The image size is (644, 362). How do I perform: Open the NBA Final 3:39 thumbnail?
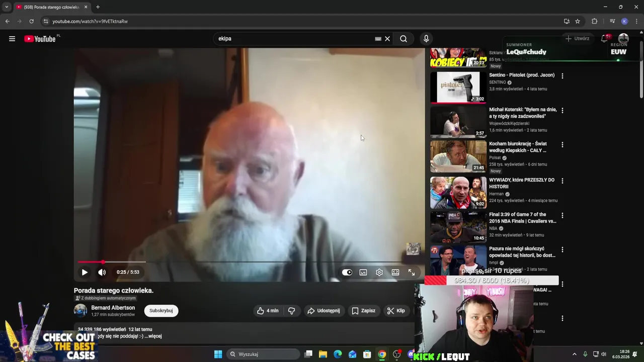[x=458, y=227]
